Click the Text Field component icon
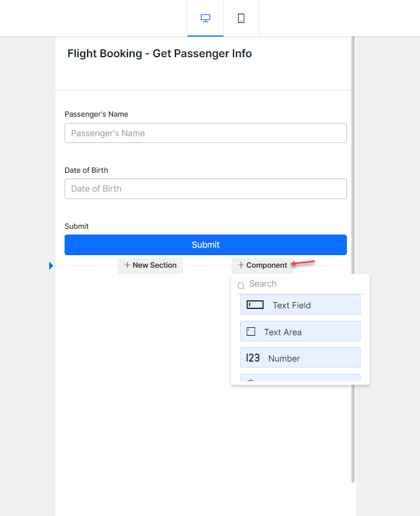Image resolution: width=420 pixels, height=516 pixels. pos(255,305)
